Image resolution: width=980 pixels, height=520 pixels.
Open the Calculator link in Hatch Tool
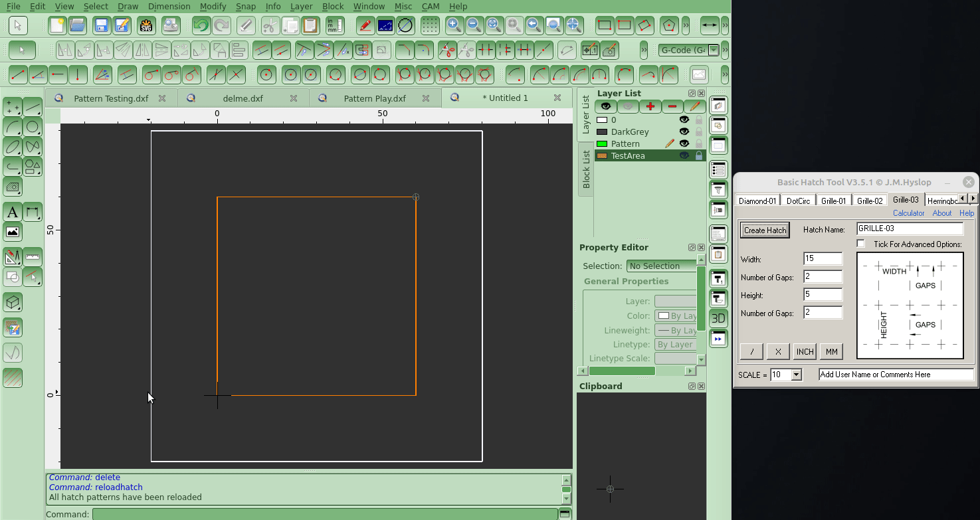(x=908, y=213)
